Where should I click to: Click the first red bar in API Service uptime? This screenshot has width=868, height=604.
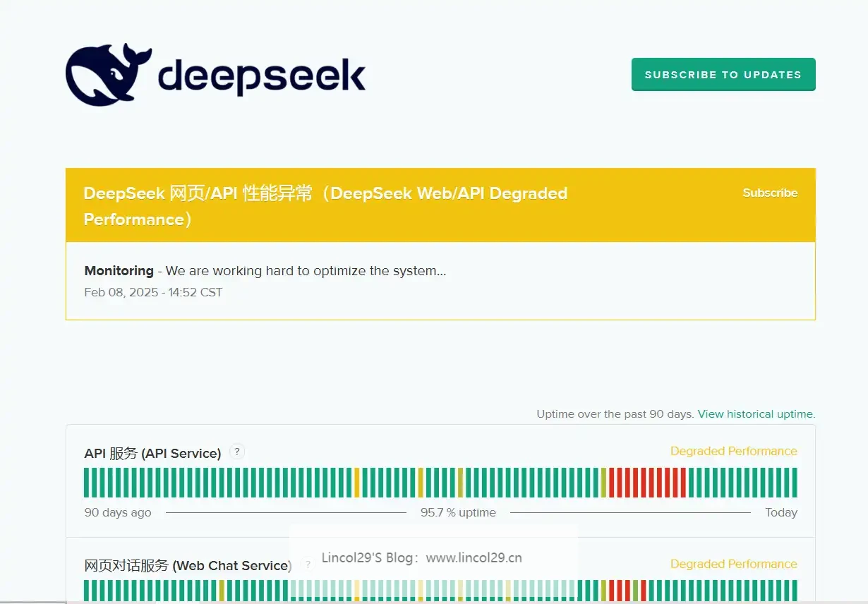tap(611, 483)
